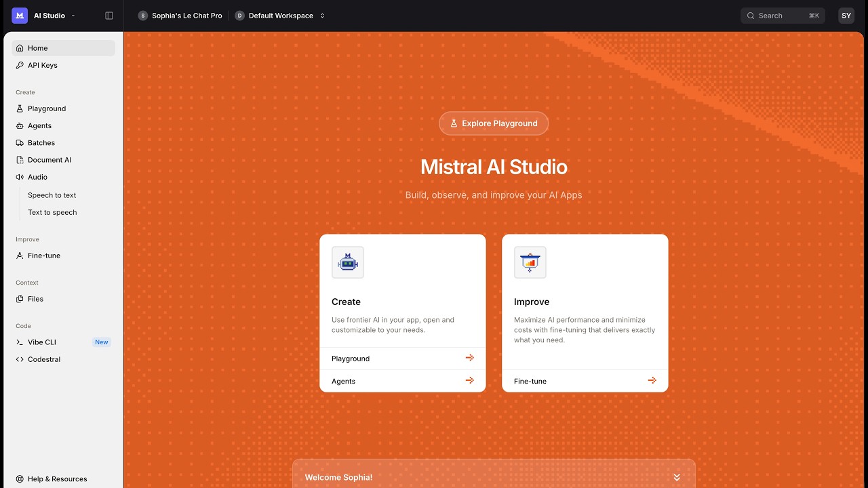Viewport: 868px width, 488px height.
Task: Open the Home page in sidebar
Action: click(x=64, y=48)
